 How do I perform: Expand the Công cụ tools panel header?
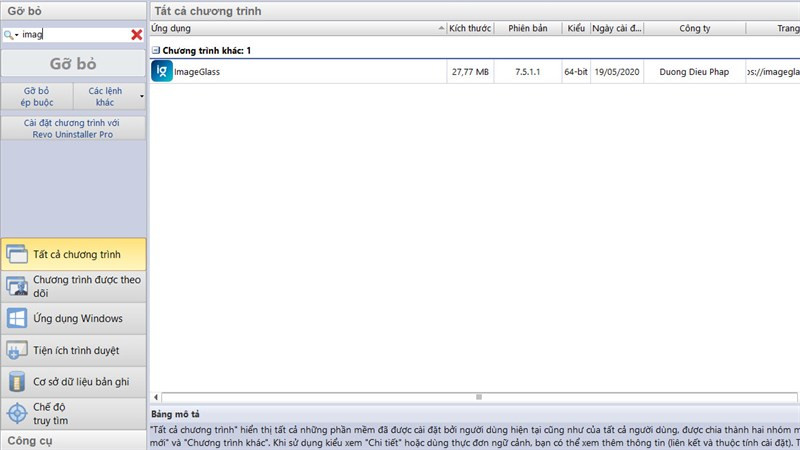73,440
